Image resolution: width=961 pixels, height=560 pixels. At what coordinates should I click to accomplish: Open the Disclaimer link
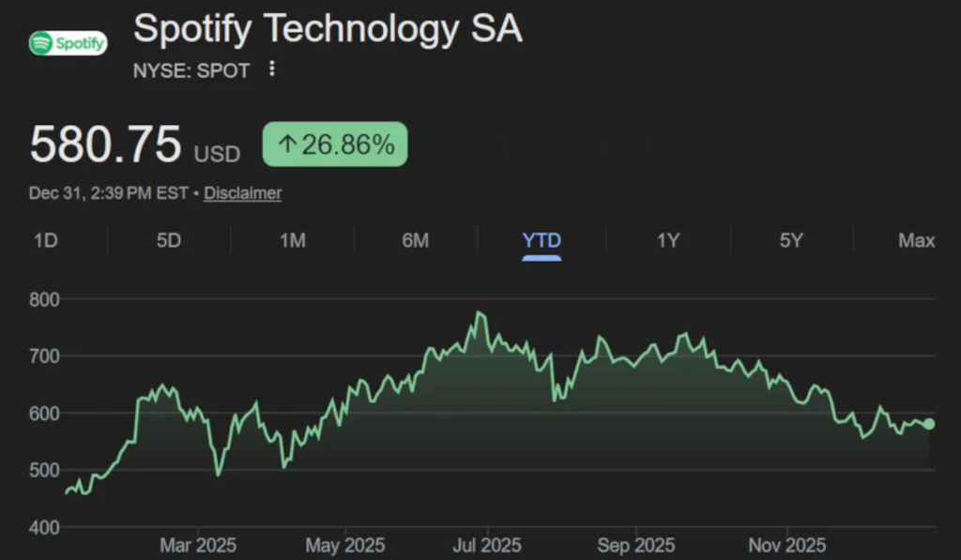coord(243,193)
